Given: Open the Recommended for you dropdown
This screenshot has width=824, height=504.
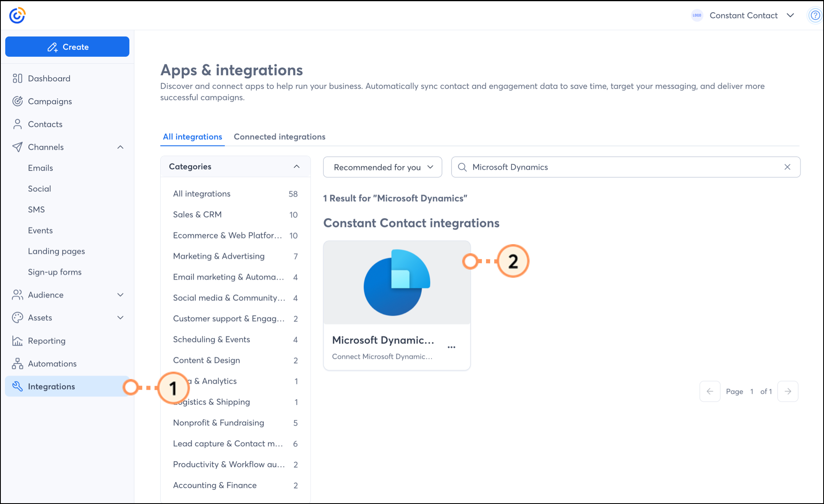Looking at the screenshot, I should click(x=382, y=167).
